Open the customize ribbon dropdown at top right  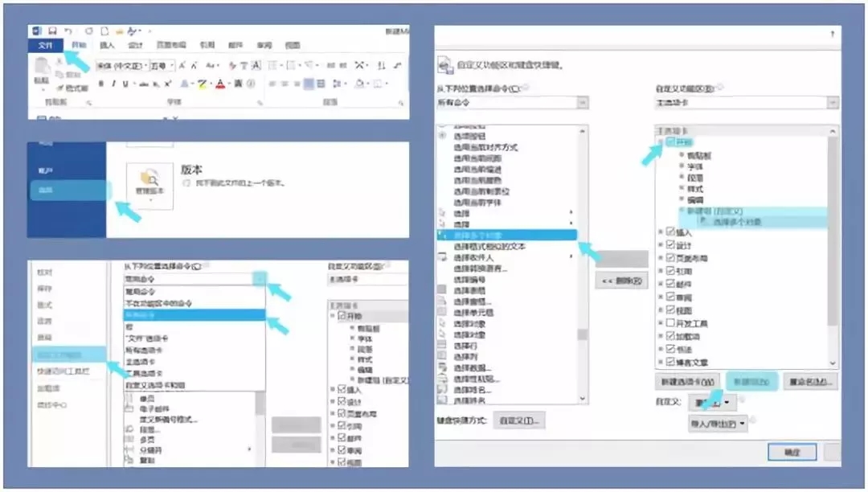pyautogui.click(x=830, y=103)
